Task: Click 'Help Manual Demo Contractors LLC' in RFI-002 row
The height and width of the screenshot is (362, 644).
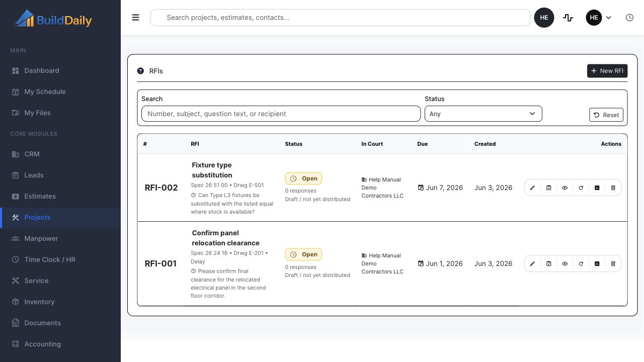Action: tap(382, 188)
